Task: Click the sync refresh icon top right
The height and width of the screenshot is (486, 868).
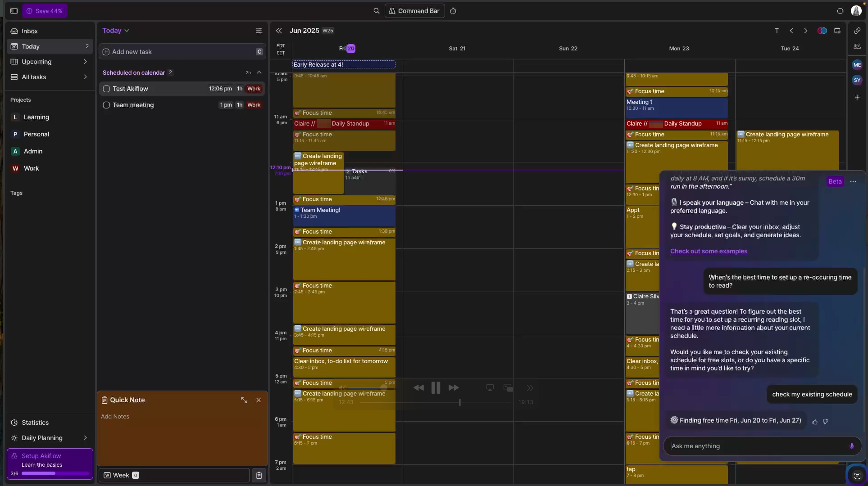Action: (x=840, y=10)
